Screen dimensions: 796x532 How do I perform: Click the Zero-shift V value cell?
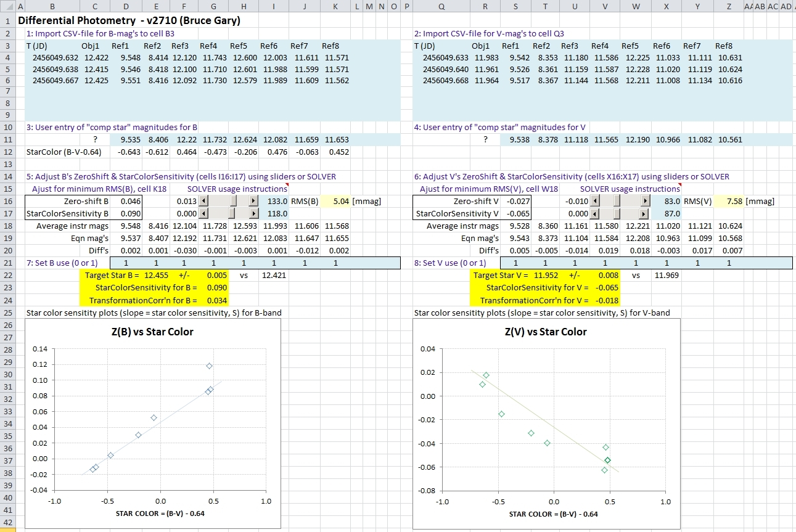click(x=516, y=201)
